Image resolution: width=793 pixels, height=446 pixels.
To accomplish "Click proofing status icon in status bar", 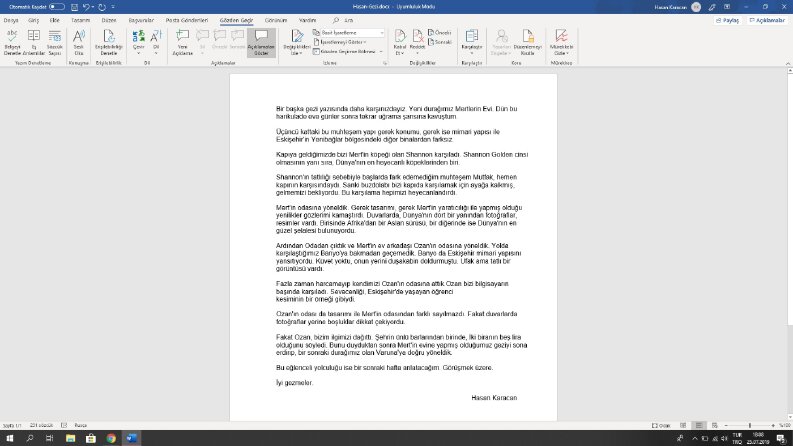I will coord(64,425).
